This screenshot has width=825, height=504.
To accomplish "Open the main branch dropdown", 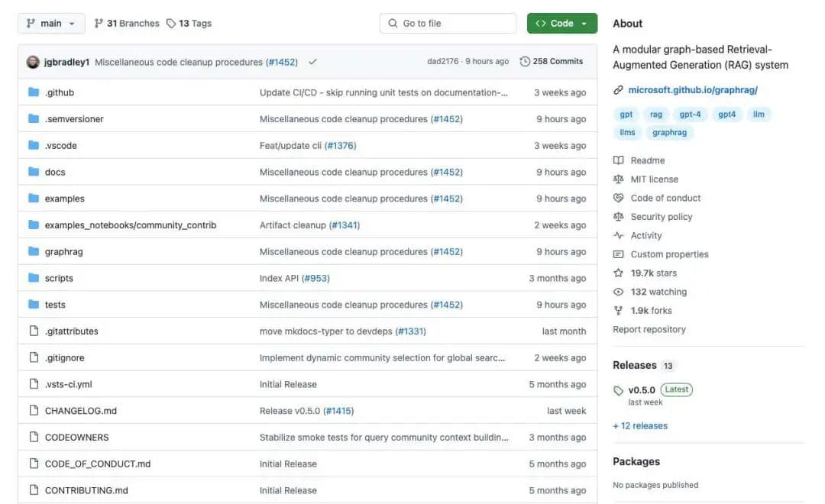I will tap(50, 24).
